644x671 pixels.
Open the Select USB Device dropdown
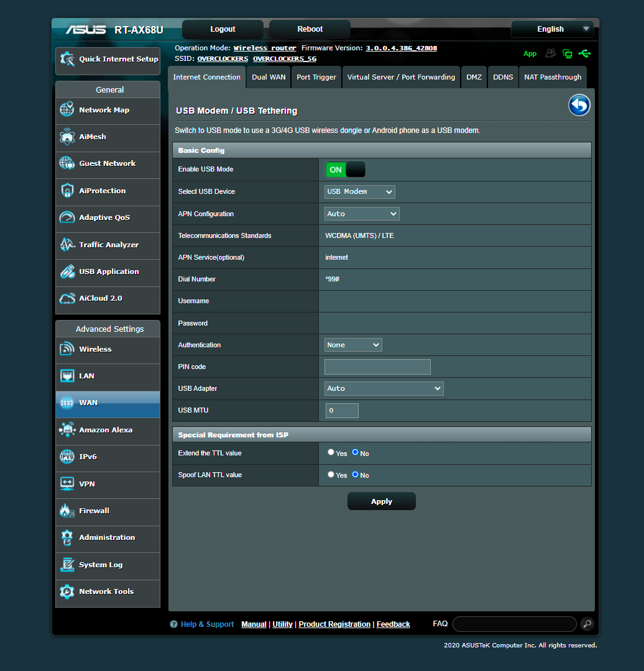click(x=360, y=192)
